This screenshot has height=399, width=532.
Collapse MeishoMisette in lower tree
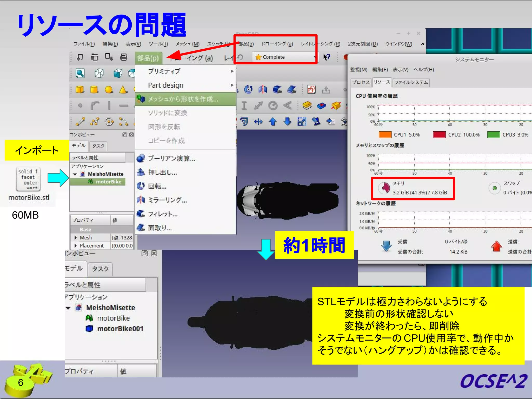[x=68, y=308]
